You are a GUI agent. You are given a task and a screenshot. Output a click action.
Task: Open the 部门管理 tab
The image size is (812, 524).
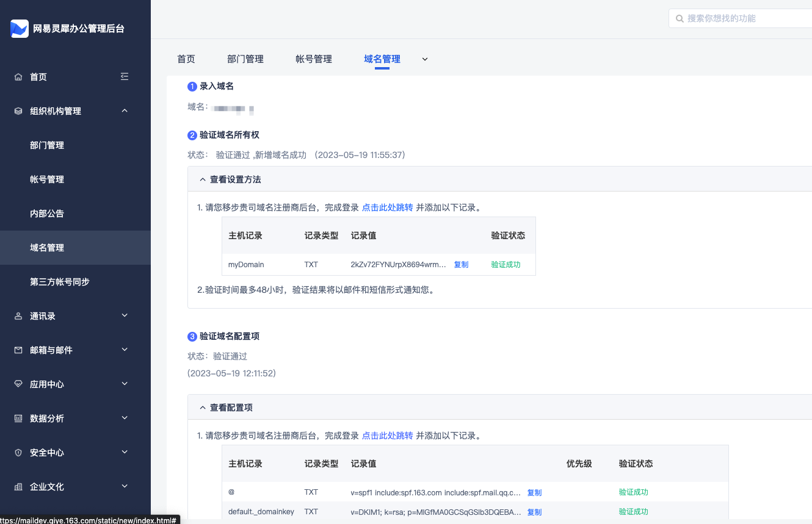[245, 59]
